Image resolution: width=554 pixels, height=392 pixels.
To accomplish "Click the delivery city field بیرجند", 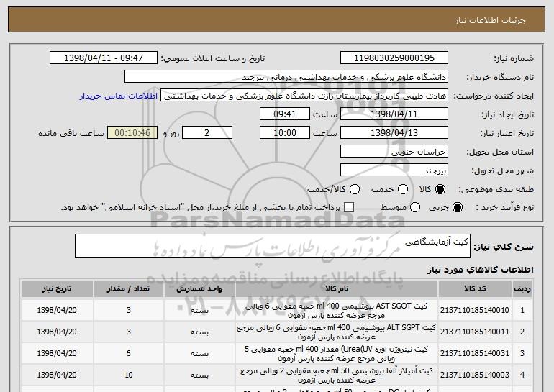I will coord(394,170).
